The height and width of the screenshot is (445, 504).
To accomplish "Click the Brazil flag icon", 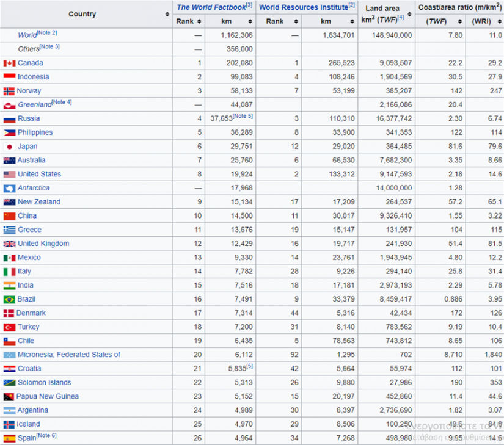I will click(9, 299).
